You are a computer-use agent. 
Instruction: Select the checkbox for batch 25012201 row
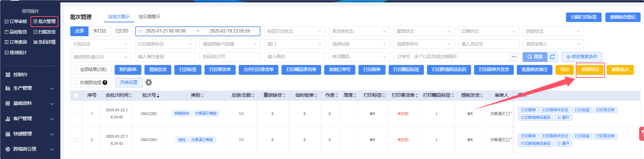coord(76,140)
